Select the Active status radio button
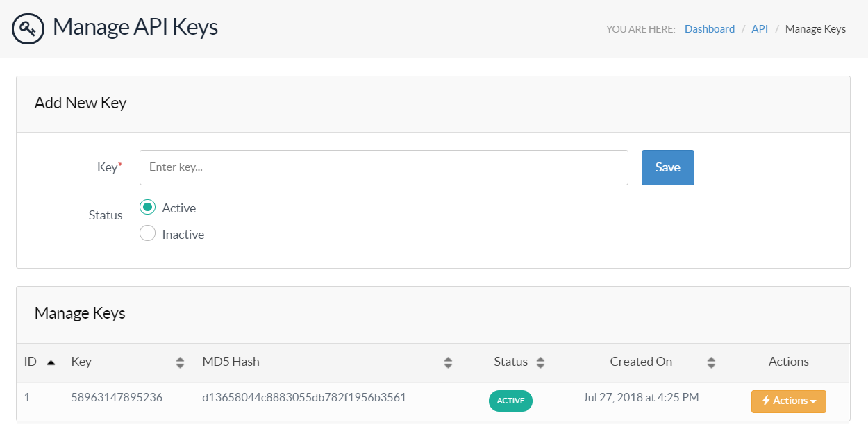 point(147,208)
